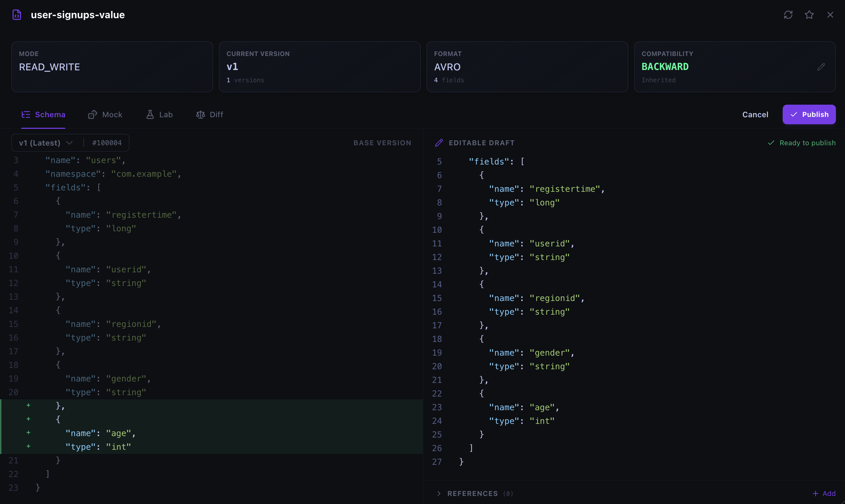This screenshot has height=504, width=845.
Task: Click the MODE card READ_WRITE
Action: coord(112,67)
